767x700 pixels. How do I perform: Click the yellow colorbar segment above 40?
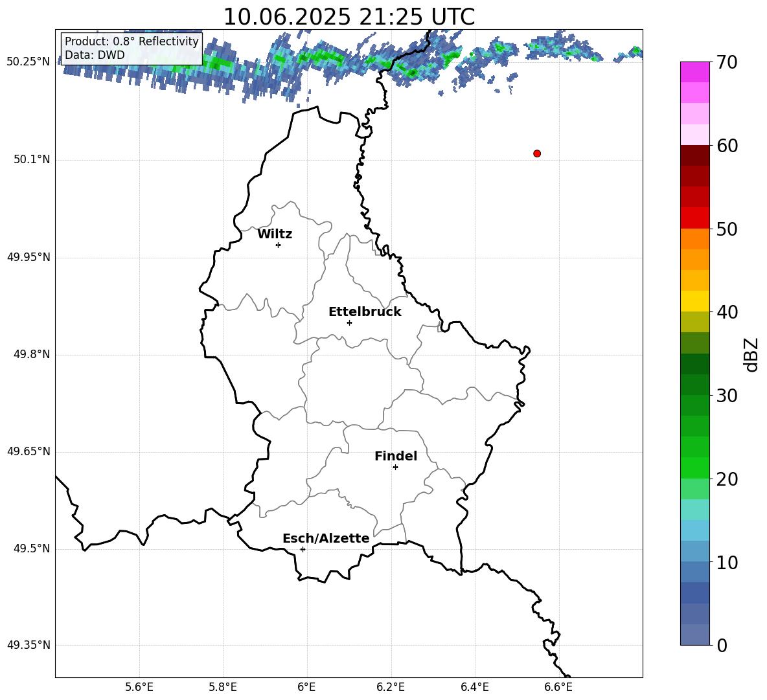click(x=694, y=301)
